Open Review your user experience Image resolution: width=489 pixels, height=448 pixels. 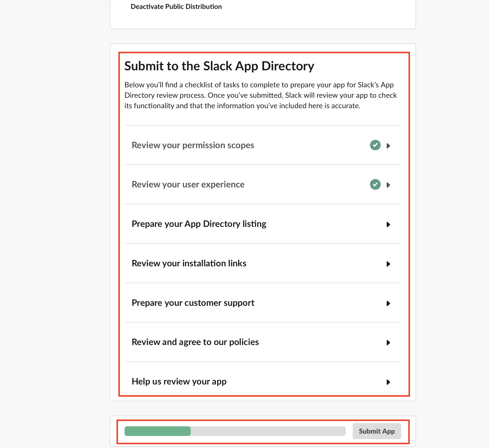point(188,185)
